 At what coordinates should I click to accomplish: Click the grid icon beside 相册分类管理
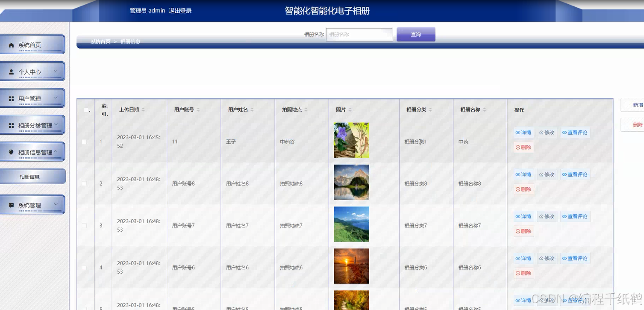tap(12, 126)
